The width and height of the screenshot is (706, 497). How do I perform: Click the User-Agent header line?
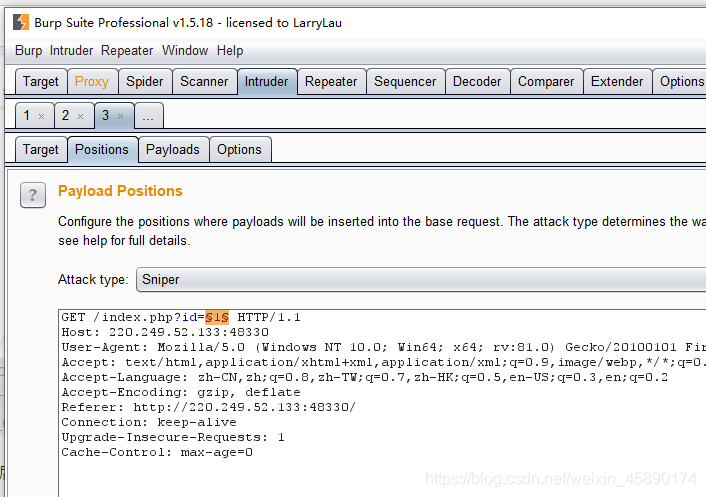click(x=383, y=347)
